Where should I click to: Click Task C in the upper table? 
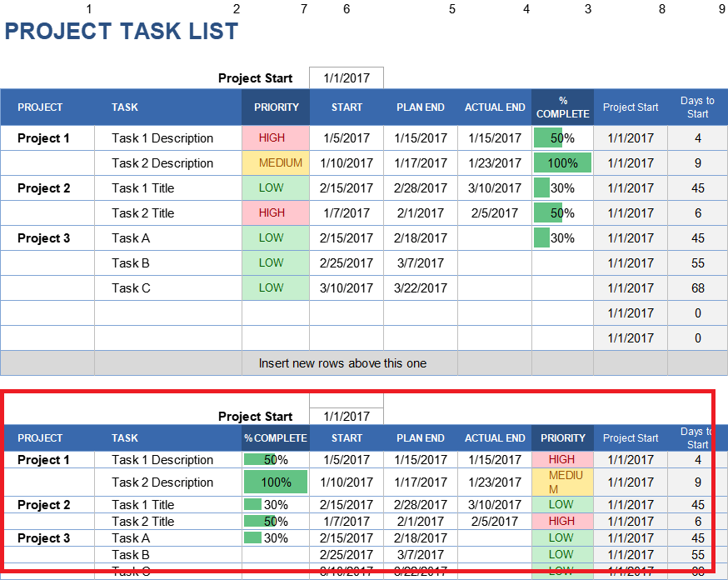point(132,288)
